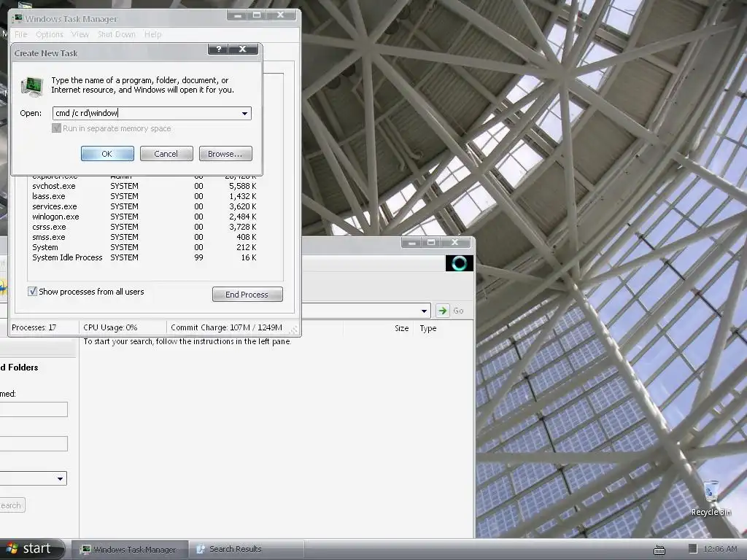Click the Recycle Bin desktop icon
Viewport: 747px width, 560px height.
point(711,499)
